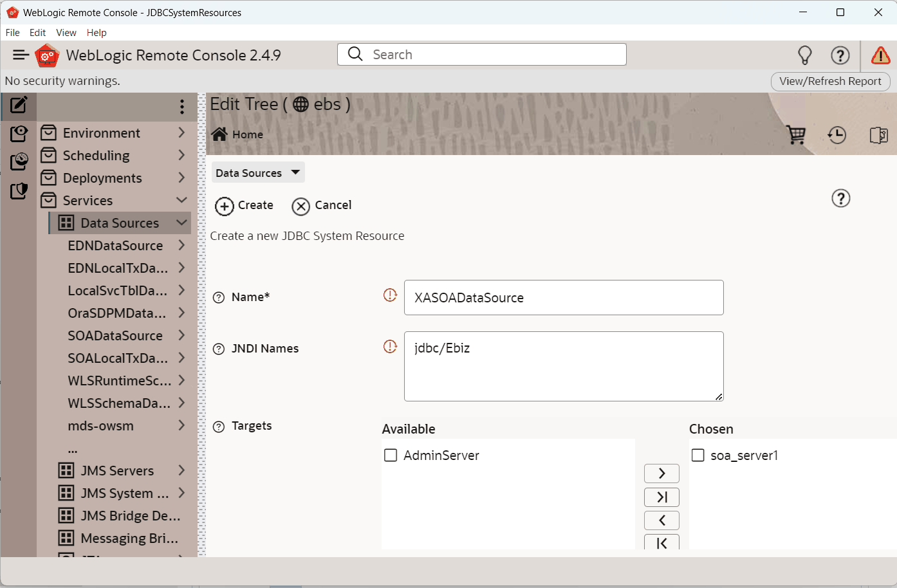Check the soa_server1 checkbox in Chosen

coord(698,455)
